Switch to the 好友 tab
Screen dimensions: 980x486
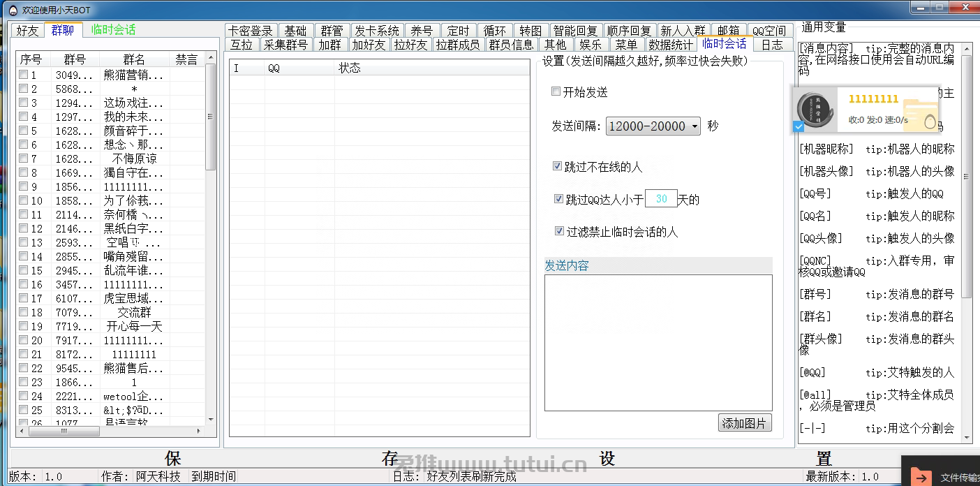[x=28, y=30]
